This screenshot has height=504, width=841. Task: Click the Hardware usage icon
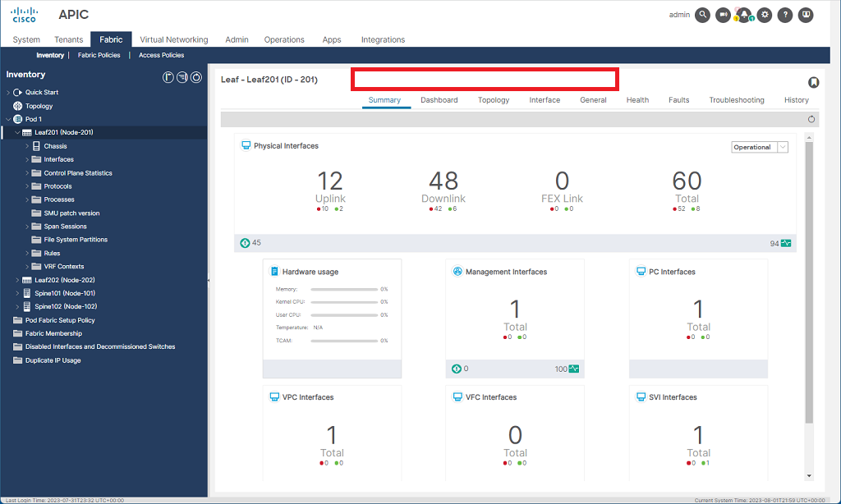tap(274, 272)
